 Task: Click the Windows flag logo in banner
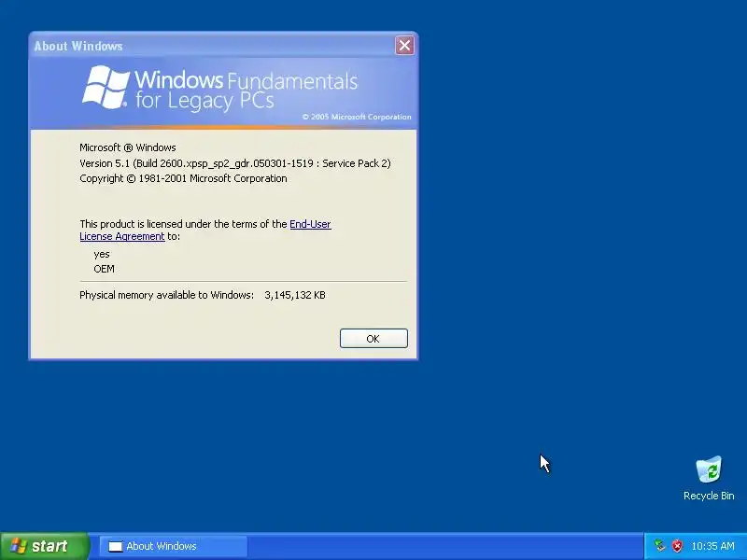tap(106, 87)
